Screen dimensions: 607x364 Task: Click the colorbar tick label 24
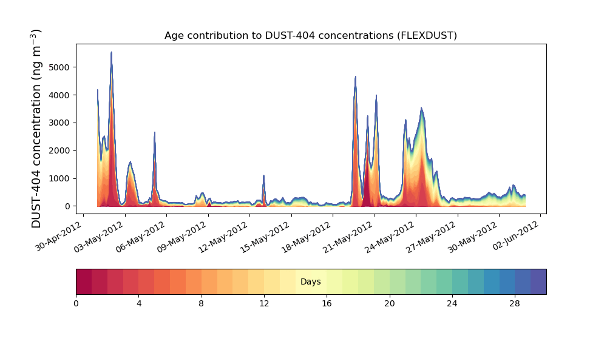pyautogui.click(x=452, y=304)
